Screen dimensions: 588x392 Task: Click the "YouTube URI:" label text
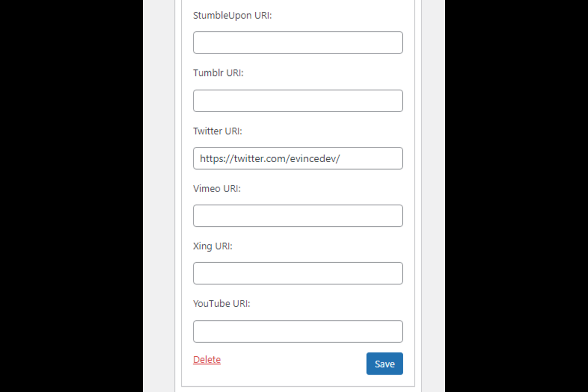coord(221,304)
